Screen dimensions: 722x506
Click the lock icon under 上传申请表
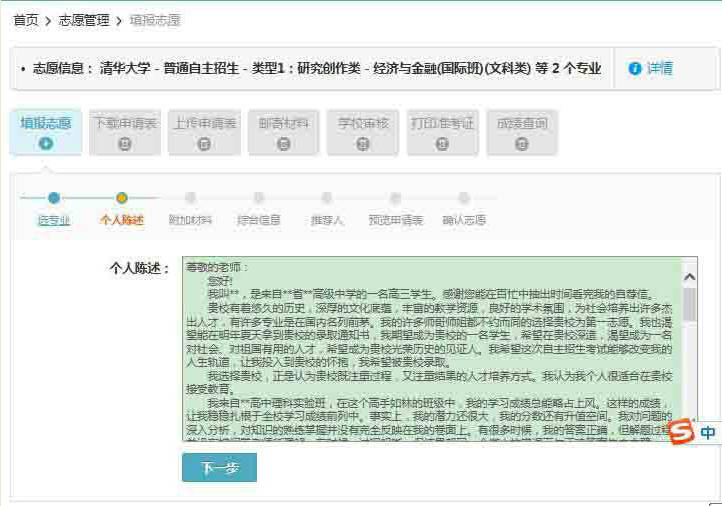[x=204, y=144]
